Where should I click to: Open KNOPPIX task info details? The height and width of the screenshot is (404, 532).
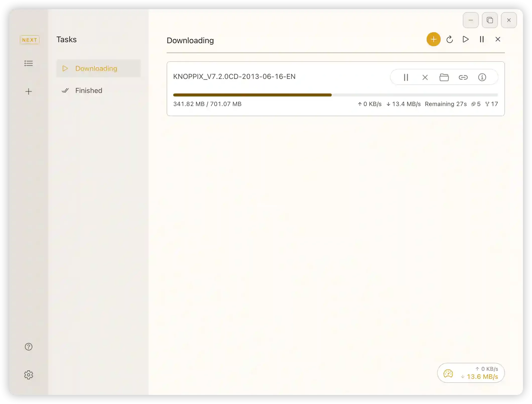pos(482,77)
